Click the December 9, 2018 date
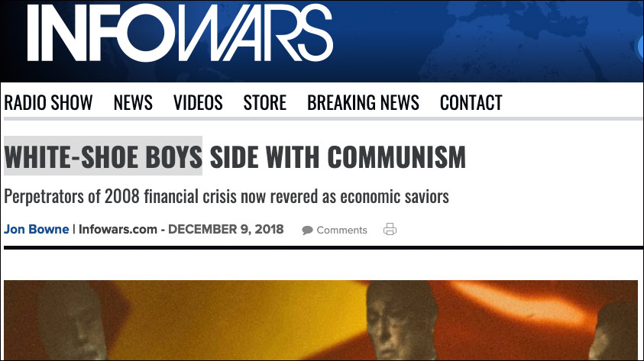The image size is (644, 361). pyautogui.click(x=226, y=229)
